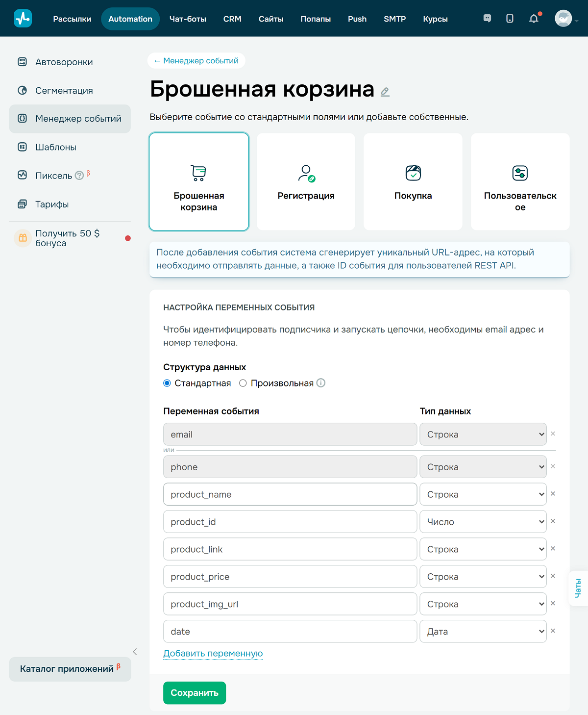Open the chat messages icon in the top bar
The height and width of the screenshot is (715, 588).
pos(487,18)
